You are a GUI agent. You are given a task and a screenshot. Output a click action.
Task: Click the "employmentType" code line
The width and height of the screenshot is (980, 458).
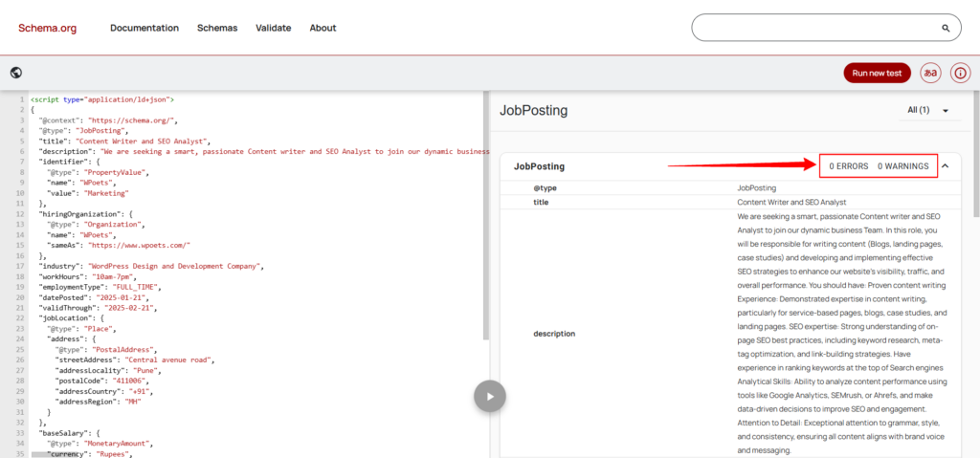(x=101, y=287)
